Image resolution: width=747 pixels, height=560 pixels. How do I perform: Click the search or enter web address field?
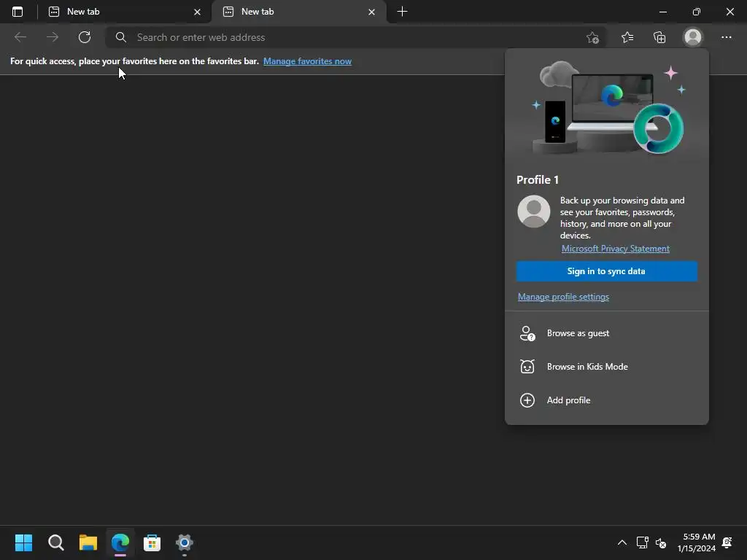(357, 37)
